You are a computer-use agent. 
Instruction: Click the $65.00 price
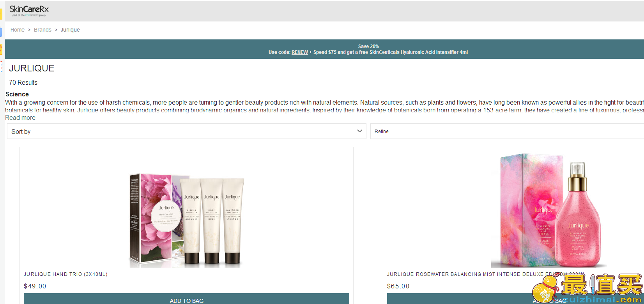[x=398, y=286]
